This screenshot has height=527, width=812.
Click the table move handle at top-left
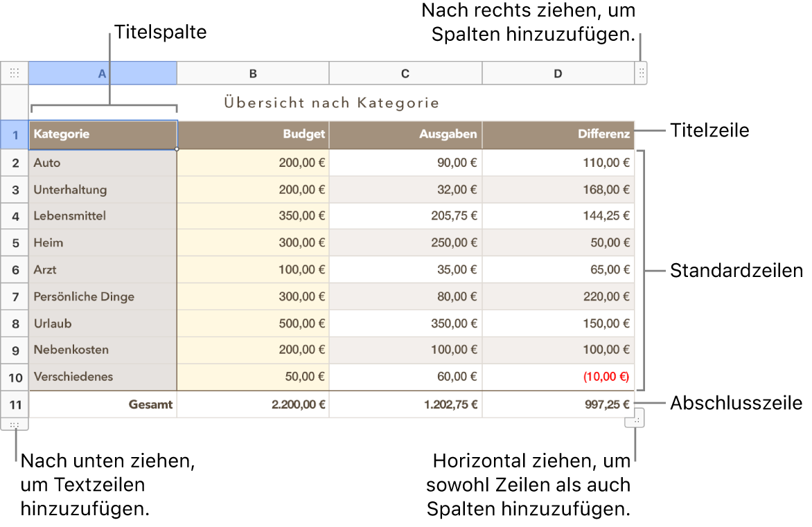click(14, 73)
